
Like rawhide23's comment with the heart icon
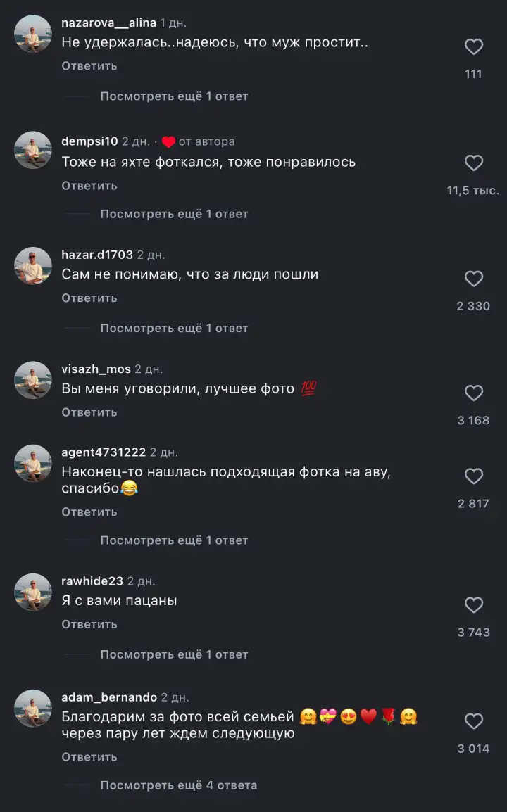474,604
